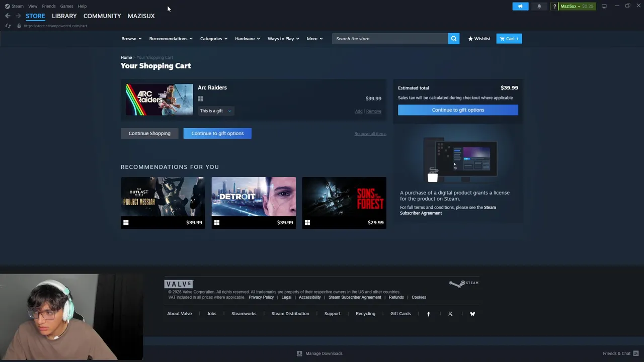The image size is (644, 362).
Task: Expand the Hardware dropdown
Action: click(248, 39)
